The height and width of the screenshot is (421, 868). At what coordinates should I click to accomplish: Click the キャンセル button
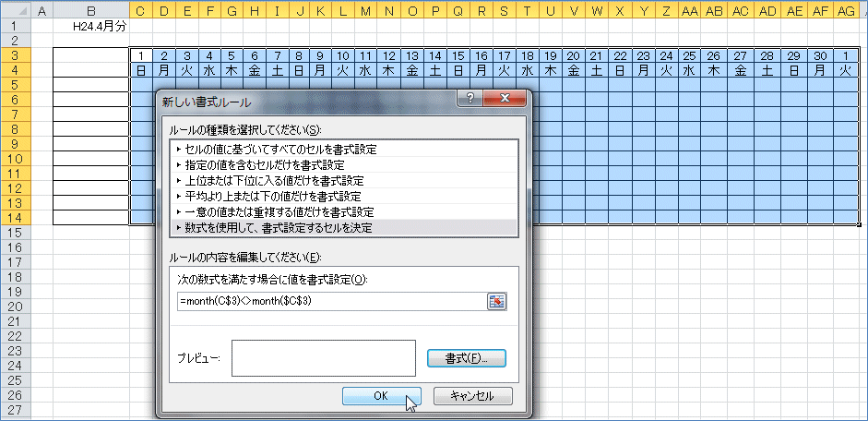[472, 396]
